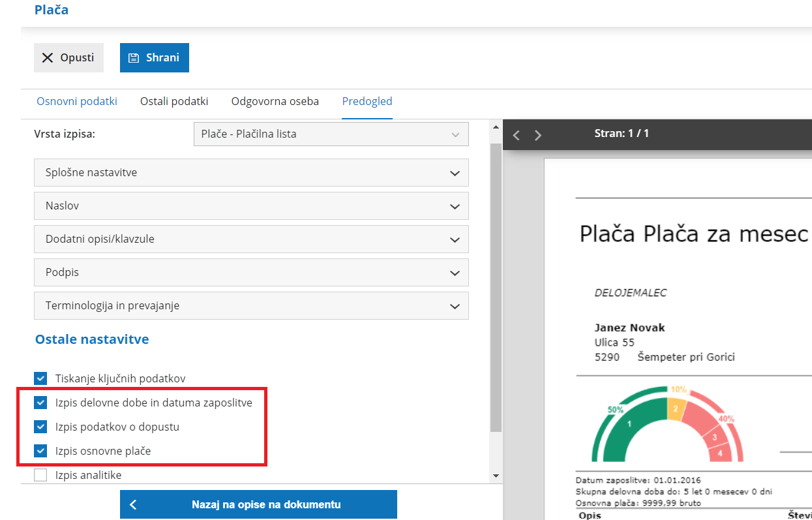Viewport: 812px width, 520px height.
Task: Click Shrani button
Action: pos(155,57)
